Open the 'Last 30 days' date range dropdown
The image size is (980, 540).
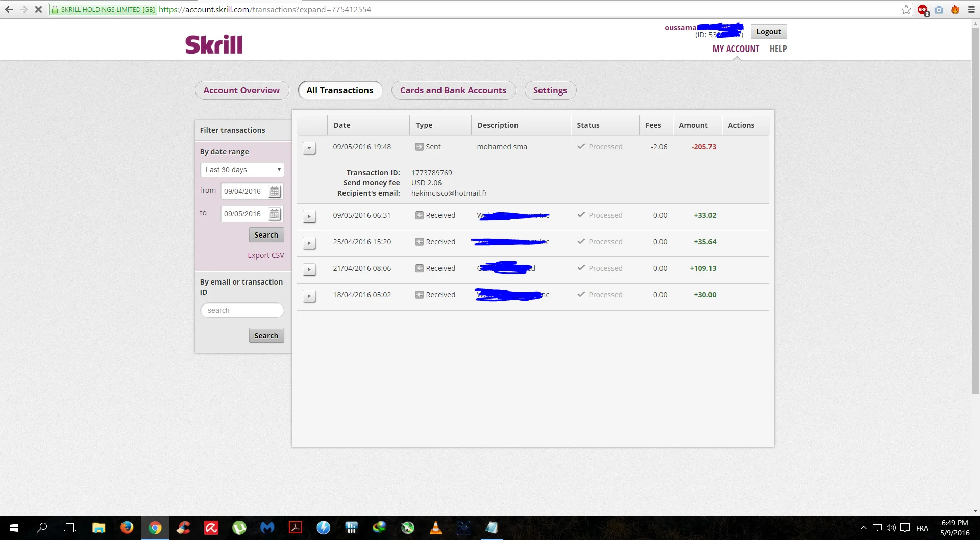click(x=242, y=170)
